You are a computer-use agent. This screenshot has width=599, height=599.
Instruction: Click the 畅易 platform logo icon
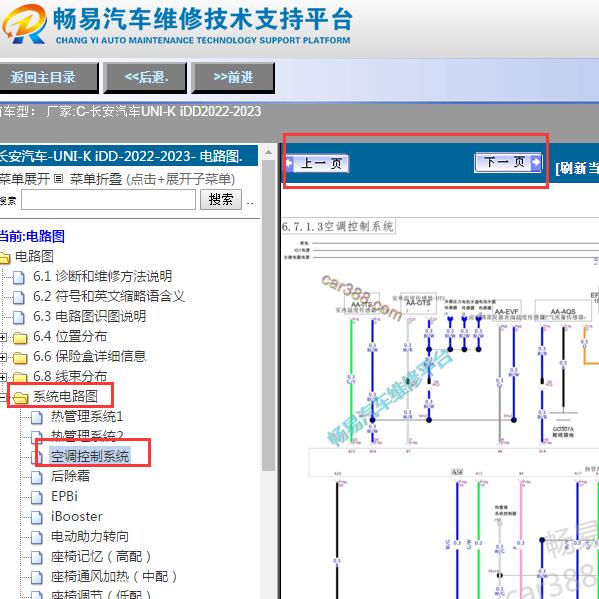24,24
